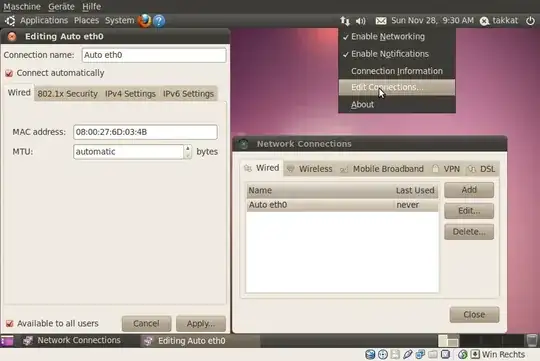Click the MAC address input field

tap(145, 132)
